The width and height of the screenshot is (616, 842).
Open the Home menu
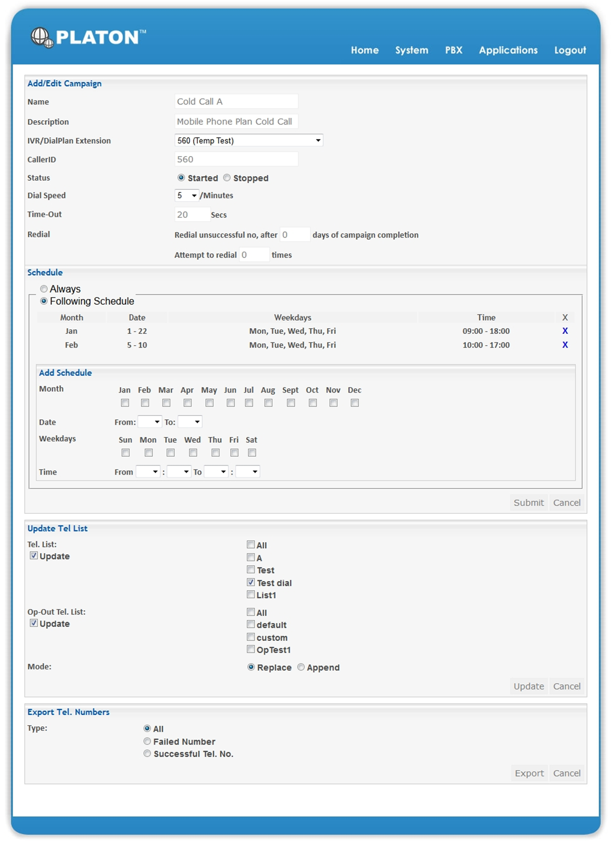click(365, 50)
